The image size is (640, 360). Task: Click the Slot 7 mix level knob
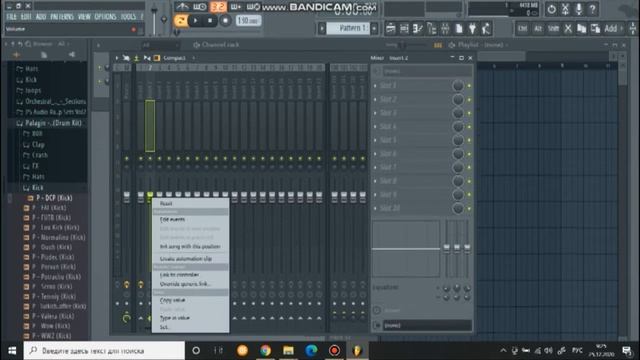(458, 167)
